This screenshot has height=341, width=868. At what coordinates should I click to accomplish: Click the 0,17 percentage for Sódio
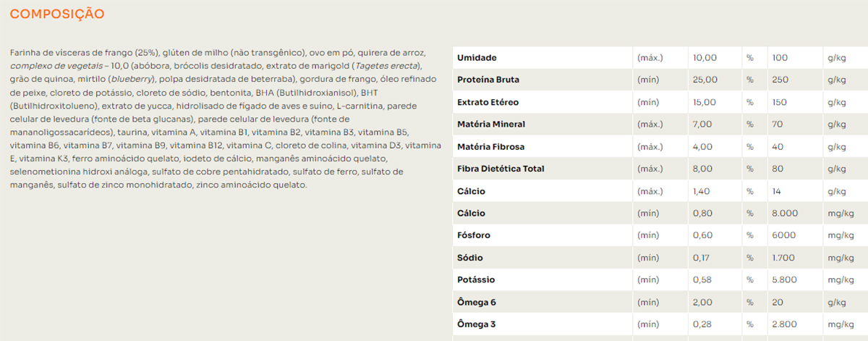coord(702,258)
